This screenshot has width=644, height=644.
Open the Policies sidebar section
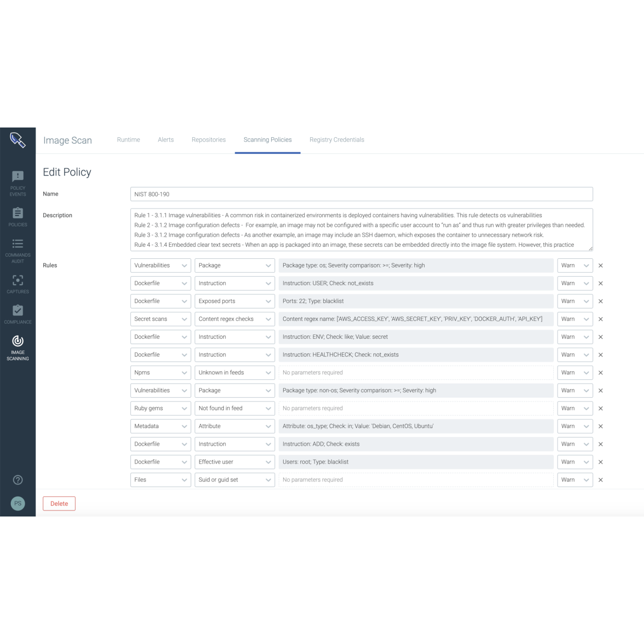[x=18, y=217]
